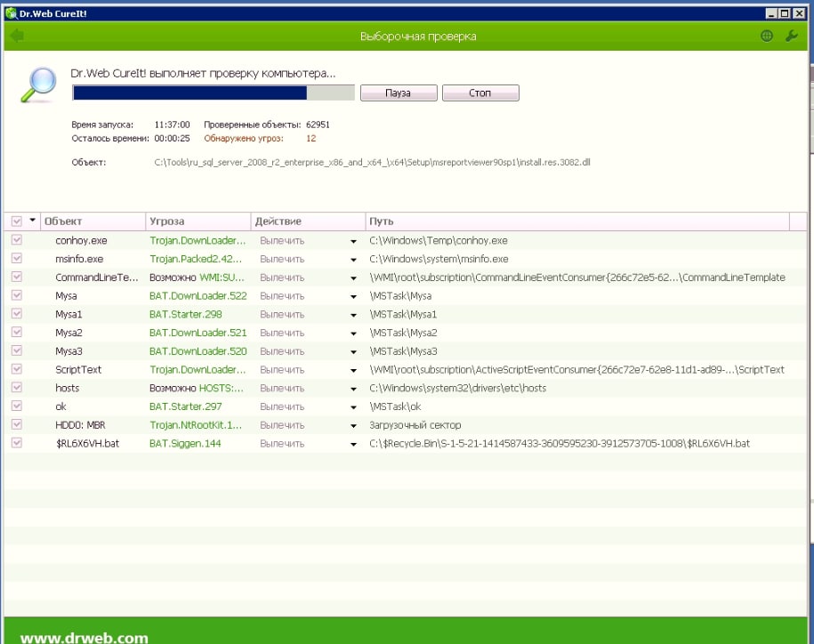
Task: Sort by Угроза column header
Action: point(198,221)
